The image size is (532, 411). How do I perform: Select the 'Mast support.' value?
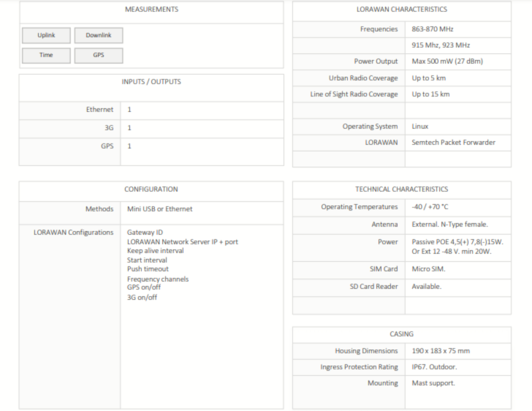point(433,383)
